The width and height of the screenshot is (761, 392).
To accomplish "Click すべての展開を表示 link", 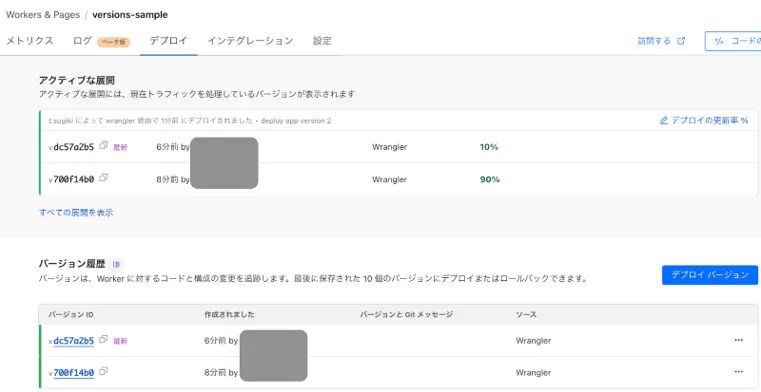I will pos(76,212).
